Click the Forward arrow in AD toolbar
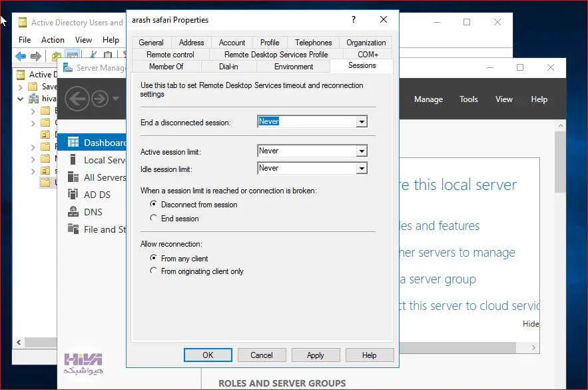The image size is (588, 390). pos(35,56)
